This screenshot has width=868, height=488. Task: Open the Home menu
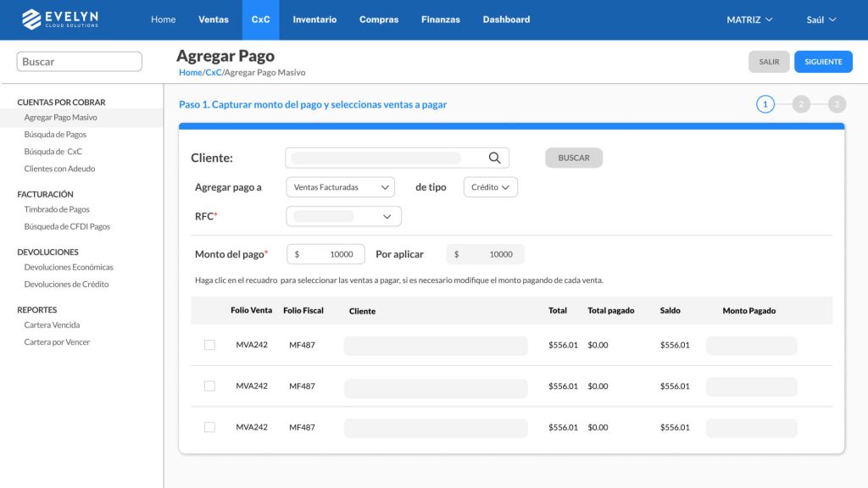click(x=164, y=19)
